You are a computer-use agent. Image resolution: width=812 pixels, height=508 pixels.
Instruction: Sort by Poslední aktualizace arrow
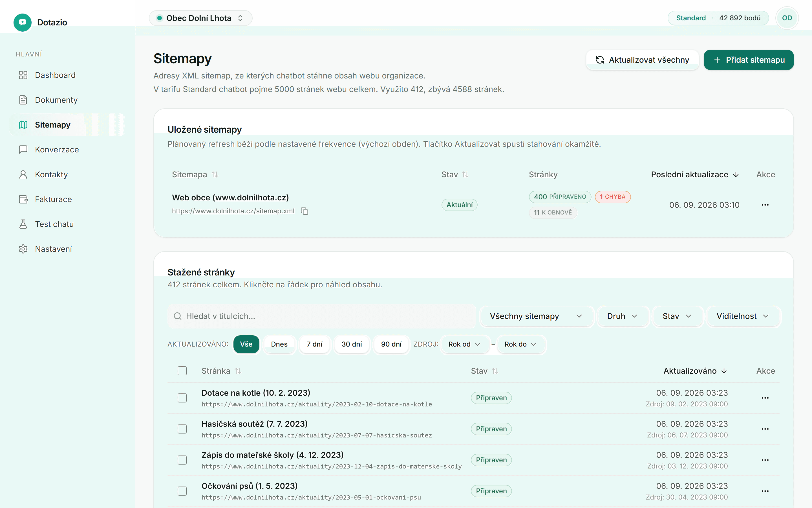(x=736, y=174)
